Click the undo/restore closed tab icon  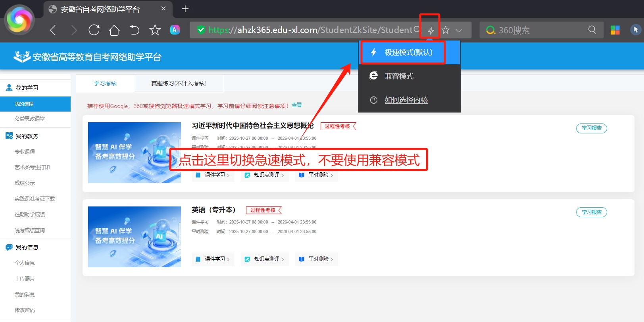[x=135, y=30]
